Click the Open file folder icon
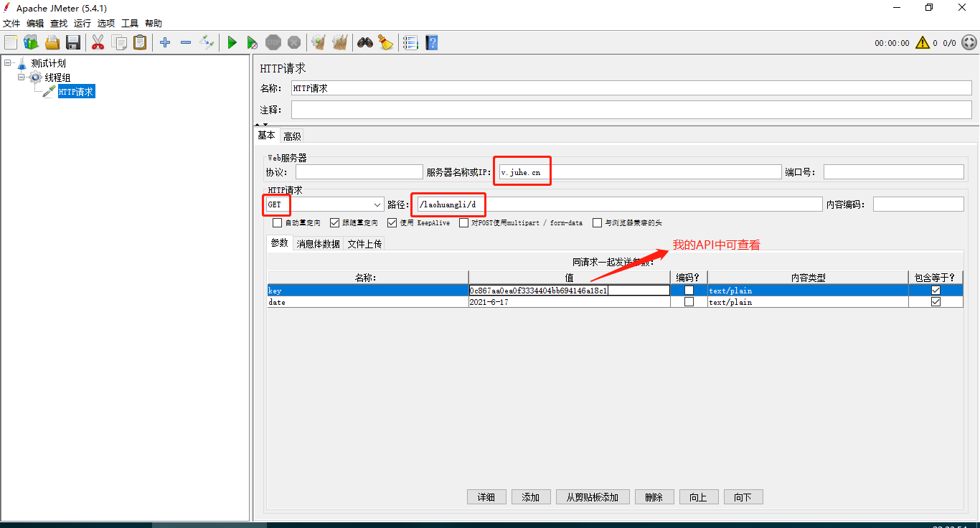The height and width of the screenshot is (528, 980). [x=52, y=42]
